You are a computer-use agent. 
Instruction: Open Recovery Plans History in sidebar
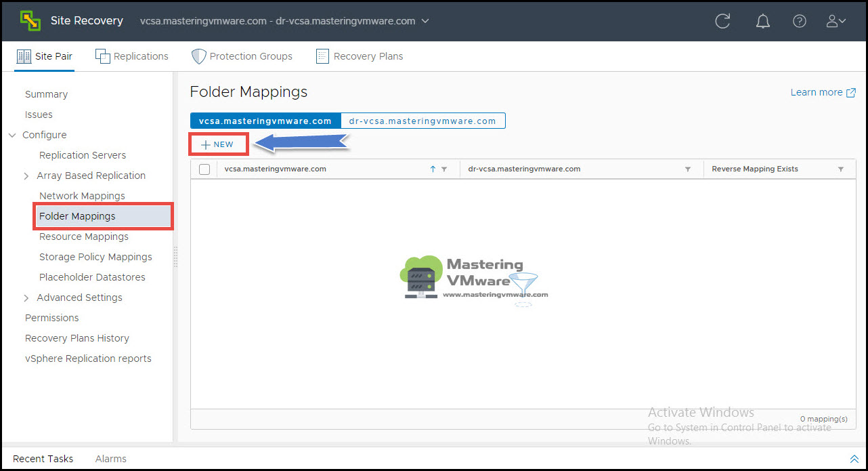tap(77, 339)
